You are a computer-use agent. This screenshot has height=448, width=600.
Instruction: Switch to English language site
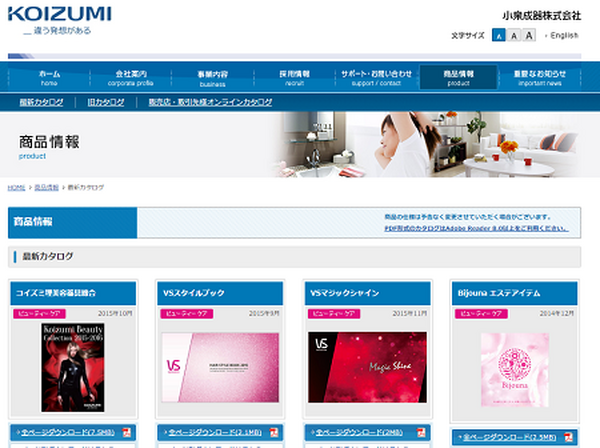[x=563, y=36]
